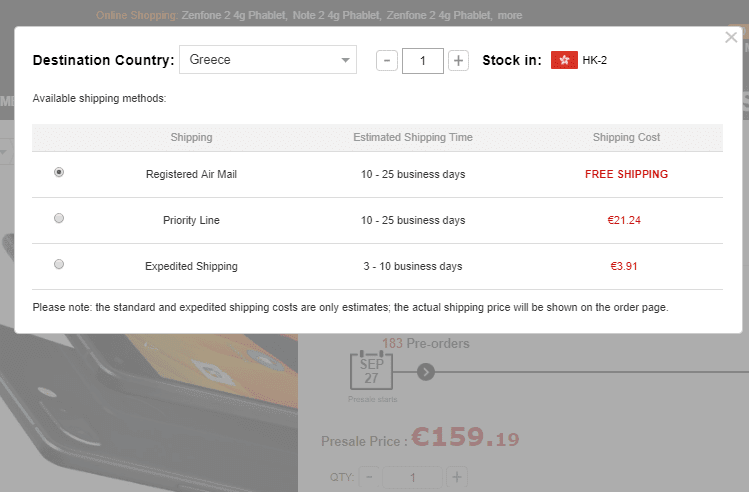Screen dimensions: 749x492
Task: Close the shipping methods popup
Action: click(x=731, y=37)
